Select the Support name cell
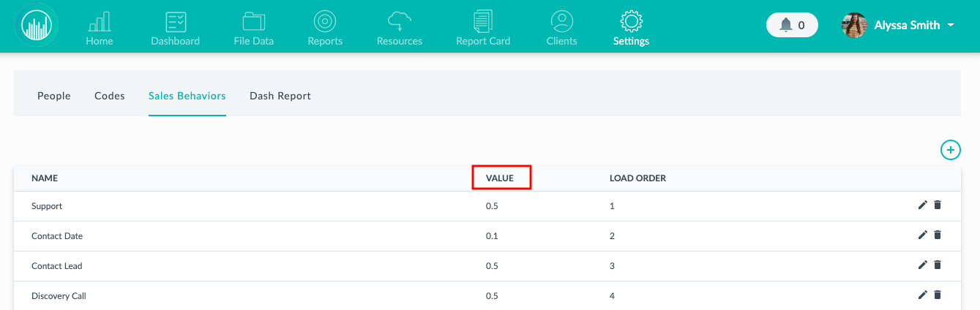 (47, 206)
